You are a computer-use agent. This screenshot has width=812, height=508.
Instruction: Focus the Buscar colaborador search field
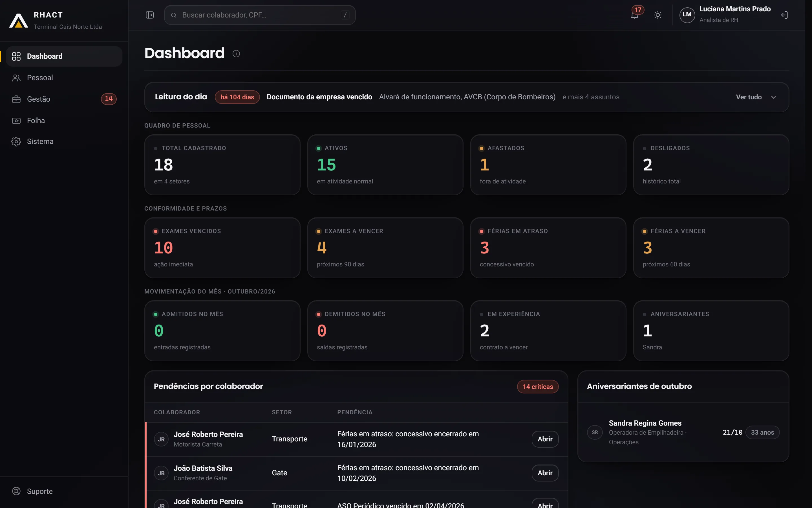(x=260, y=15)
